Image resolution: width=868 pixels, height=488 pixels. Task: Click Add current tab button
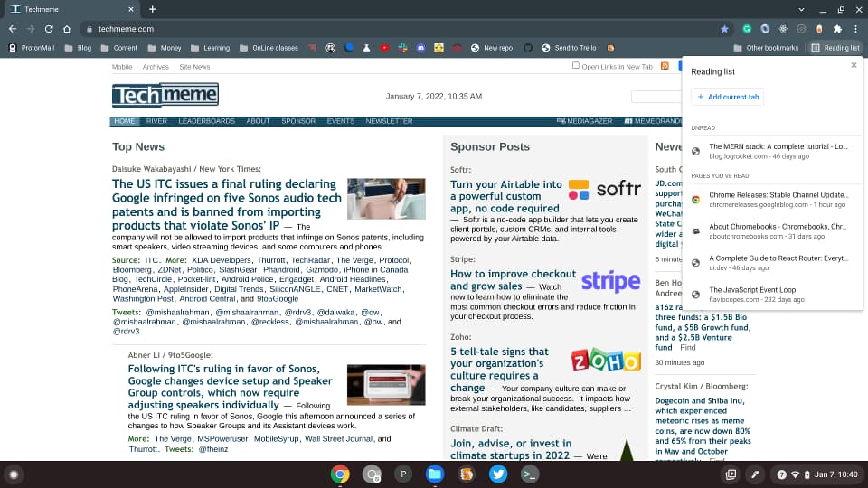[727, 97]
